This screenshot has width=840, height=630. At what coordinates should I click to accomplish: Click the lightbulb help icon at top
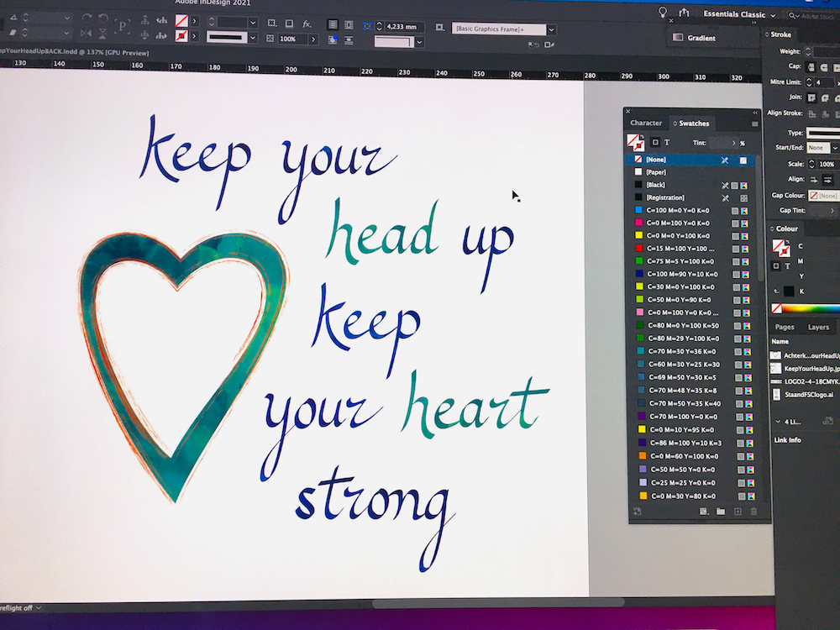pyautogui.click(x=663, y=12)
